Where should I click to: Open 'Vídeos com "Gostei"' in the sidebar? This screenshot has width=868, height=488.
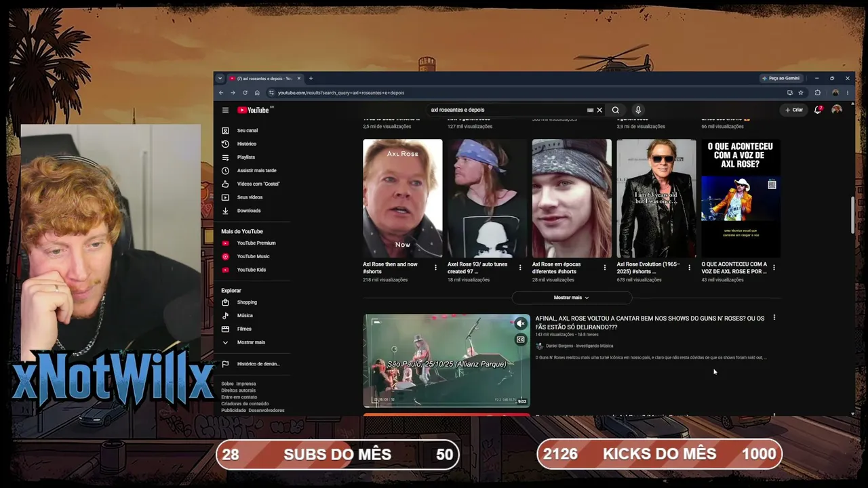tap(258, 184)
